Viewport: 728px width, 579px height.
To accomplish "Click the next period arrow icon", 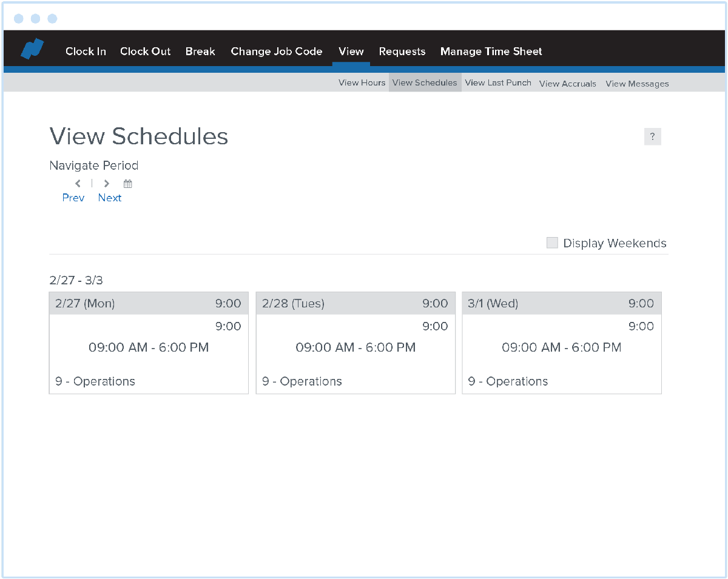I will point(106,183).
